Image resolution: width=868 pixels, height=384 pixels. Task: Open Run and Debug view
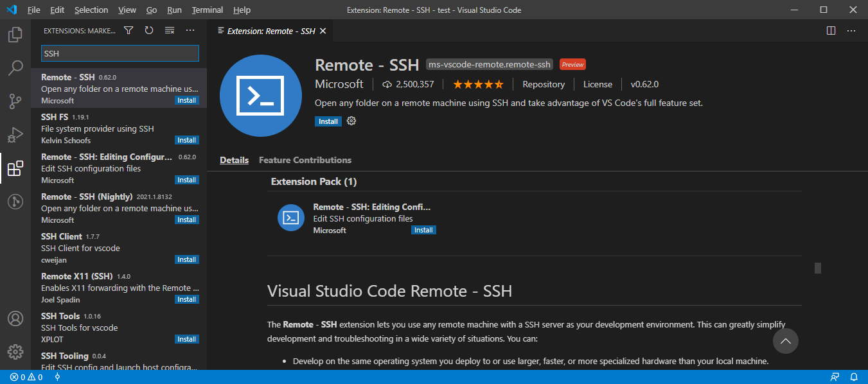(15, 135)
